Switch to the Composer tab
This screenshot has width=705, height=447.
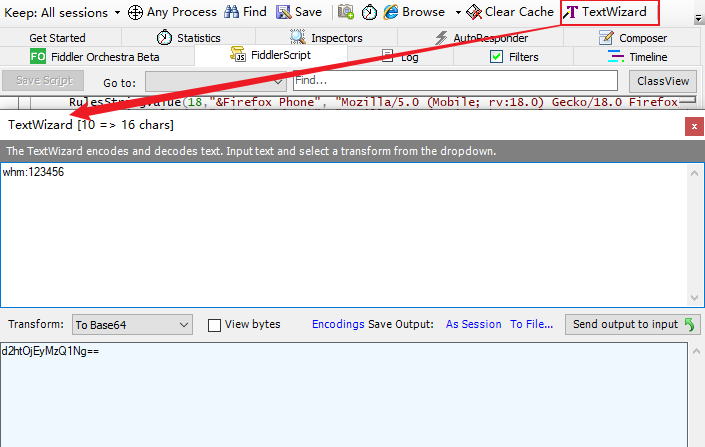coord(633,38)
